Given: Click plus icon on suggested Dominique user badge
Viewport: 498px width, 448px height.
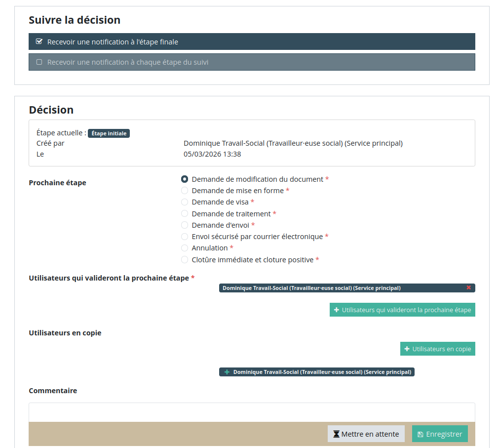Looking at the screenshot, I should point(227,372).
